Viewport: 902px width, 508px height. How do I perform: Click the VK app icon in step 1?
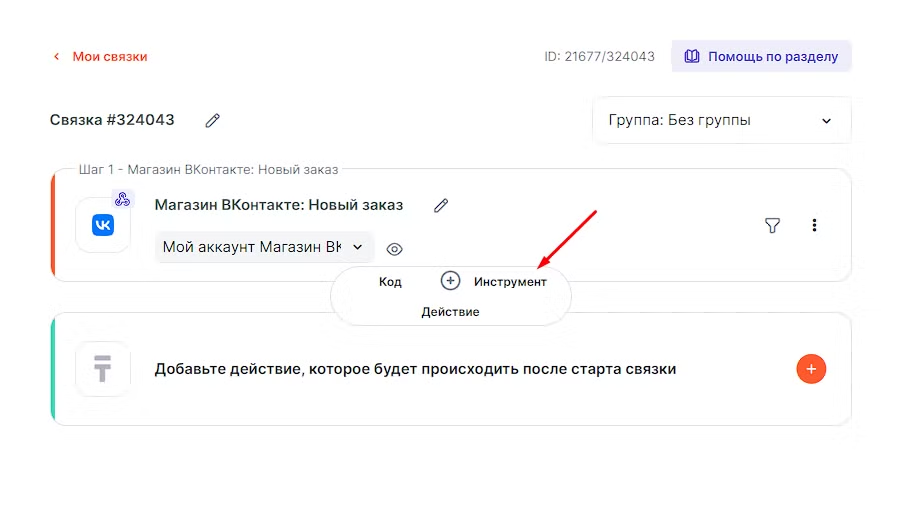(x=103, y=226)
